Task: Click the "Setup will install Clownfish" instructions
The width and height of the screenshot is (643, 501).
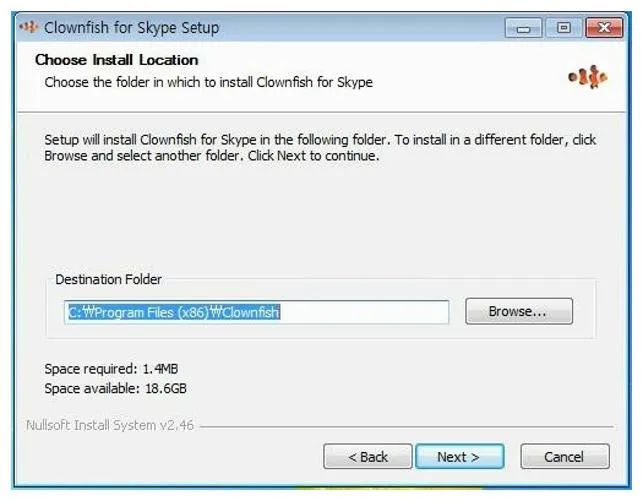Action: pyautogui.click(x=320, y=148)
